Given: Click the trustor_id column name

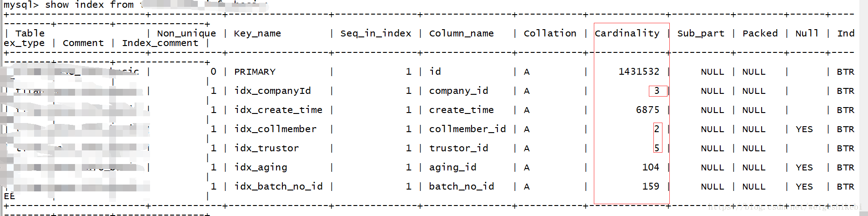Looking at the screenshot, I should click(459, 148).
